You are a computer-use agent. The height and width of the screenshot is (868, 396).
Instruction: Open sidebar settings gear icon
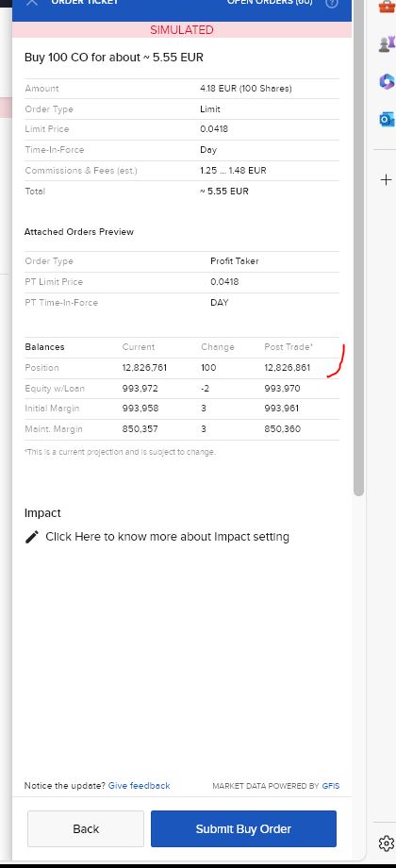tap(386, 843)
